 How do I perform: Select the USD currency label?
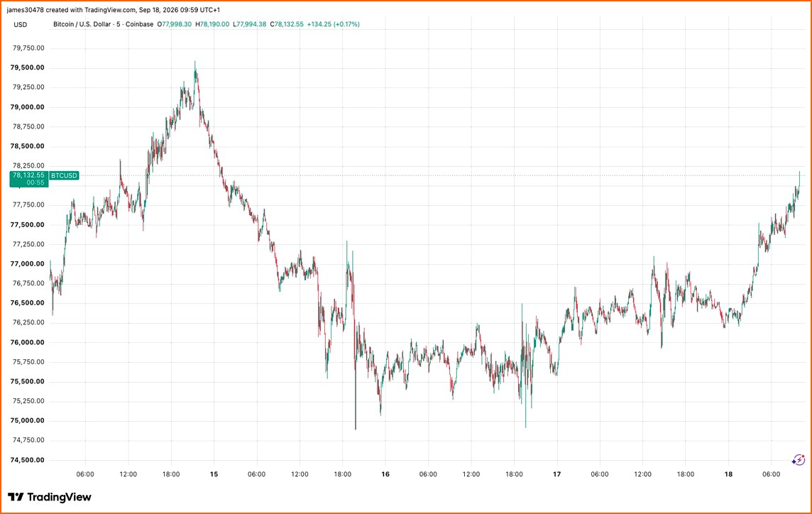click(x=20, y=24)
